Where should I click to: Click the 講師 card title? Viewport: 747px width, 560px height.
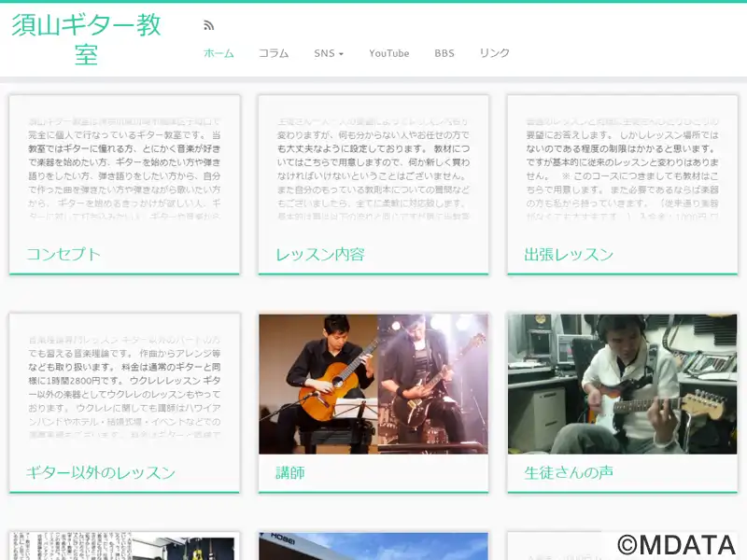(290, 472)
